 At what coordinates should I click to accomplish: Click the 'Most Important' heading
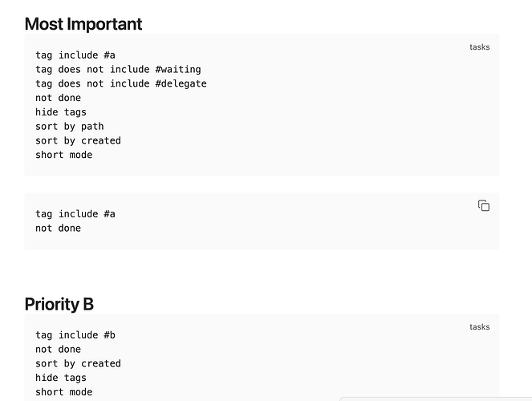click(83, 24)
